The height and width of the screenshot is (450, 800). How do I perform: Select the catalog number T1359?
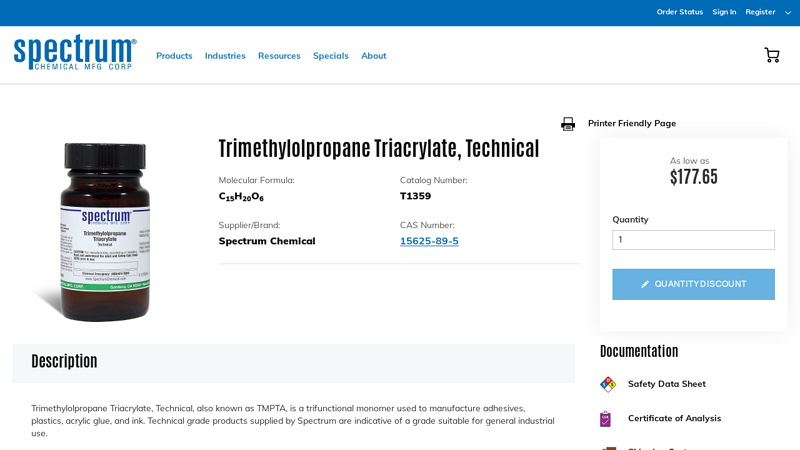pos(415,196)
